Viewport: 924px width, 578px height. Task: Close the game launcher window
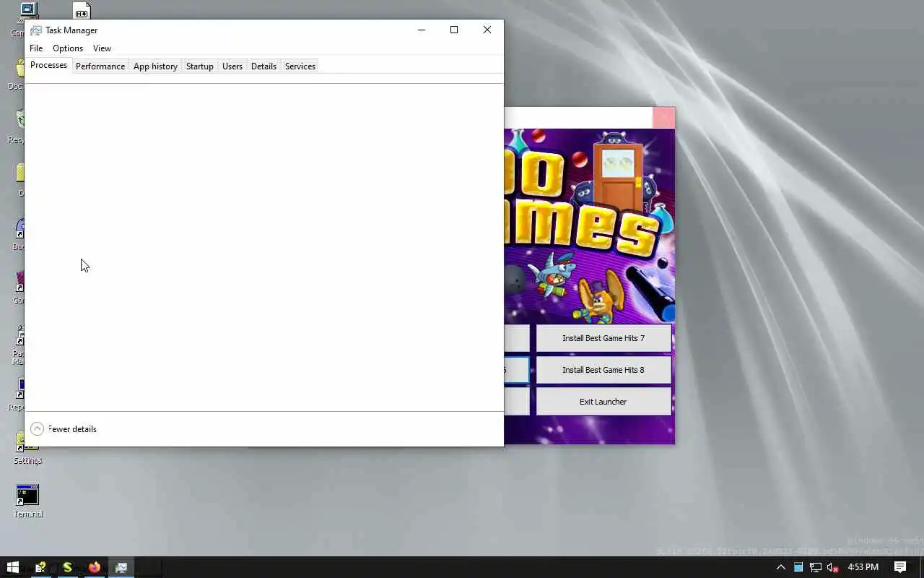(663, 117)
